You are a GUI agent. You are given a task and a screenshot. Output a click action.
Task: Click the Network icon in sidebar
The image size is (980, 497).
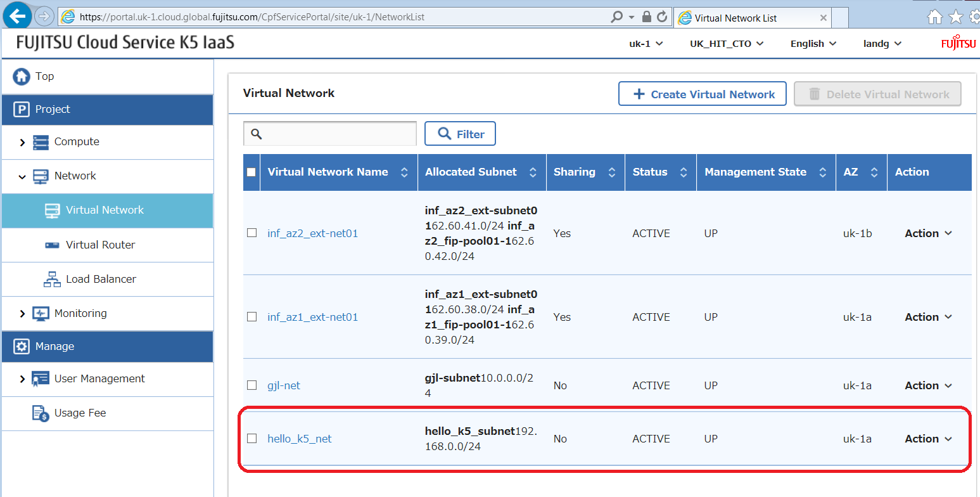pos(41,176)
